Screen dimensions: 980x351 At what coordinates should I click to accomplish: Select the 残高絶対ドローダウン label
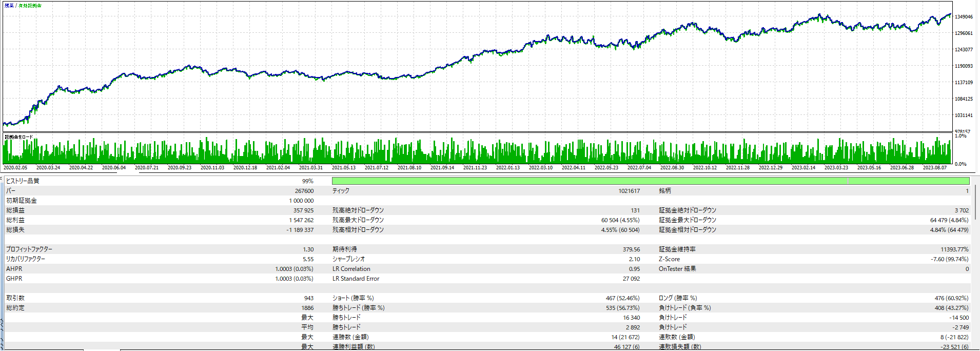click(x=358, y=210)
